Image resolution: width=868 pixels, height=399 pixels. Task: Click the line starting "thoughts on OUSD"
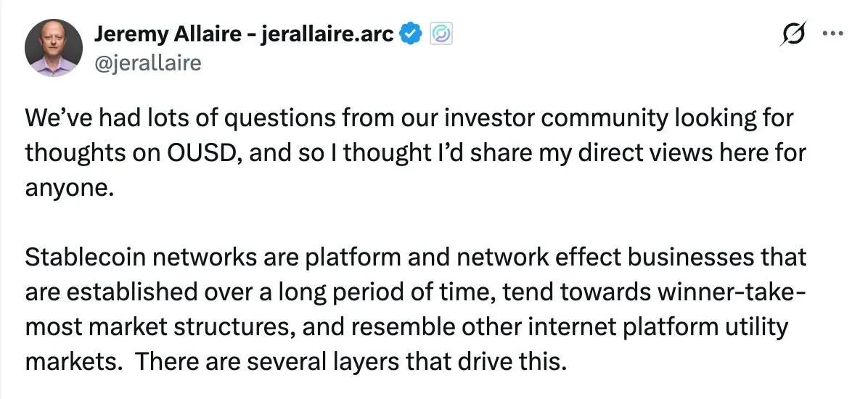pos(414,153)
